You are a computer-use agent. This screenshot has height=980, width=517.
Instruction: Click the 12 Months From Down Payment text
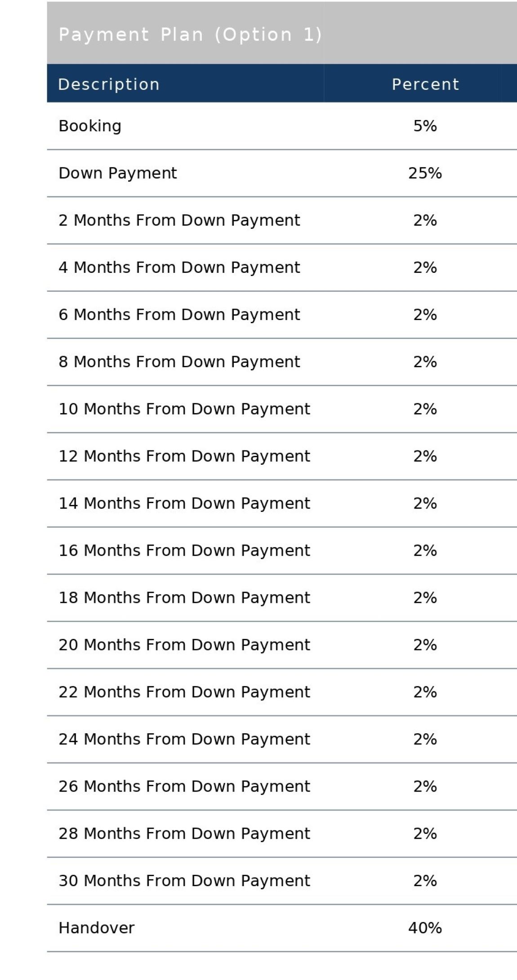(x=184, y=456)
